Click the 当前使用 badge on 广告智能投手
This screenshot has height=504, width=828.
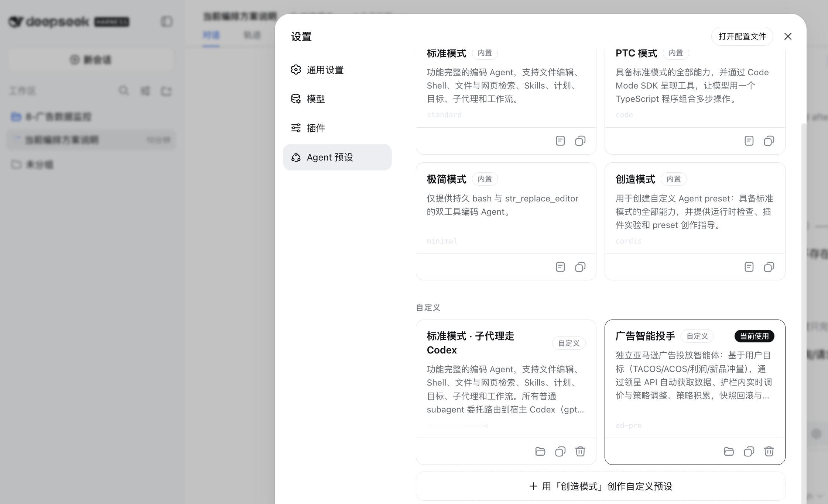point(754,336)
